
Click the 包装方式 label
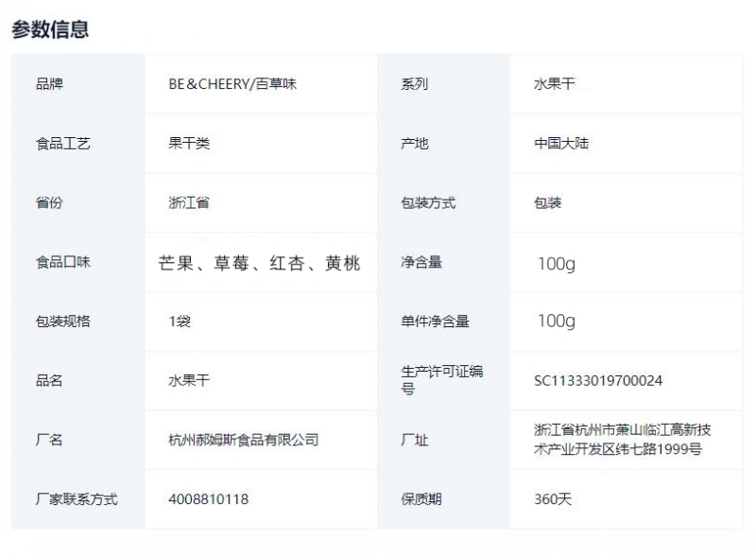428,203
